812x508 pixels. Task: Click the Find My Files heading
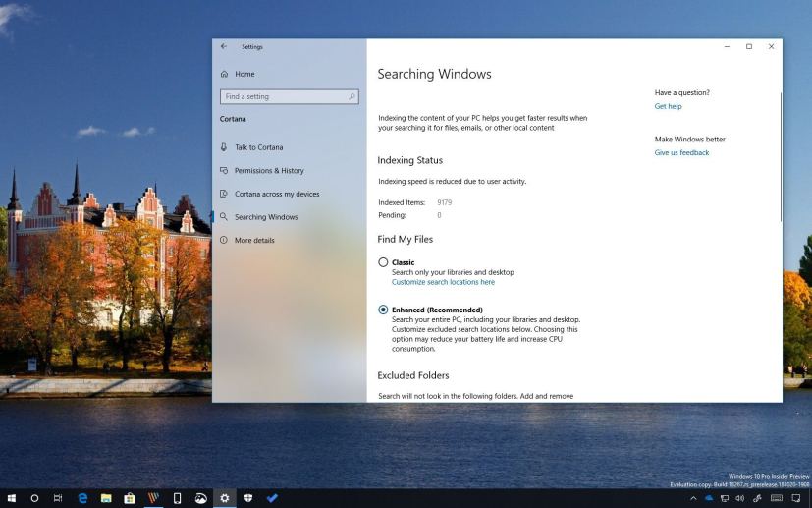pyautogui.click(x=405, y=240)
